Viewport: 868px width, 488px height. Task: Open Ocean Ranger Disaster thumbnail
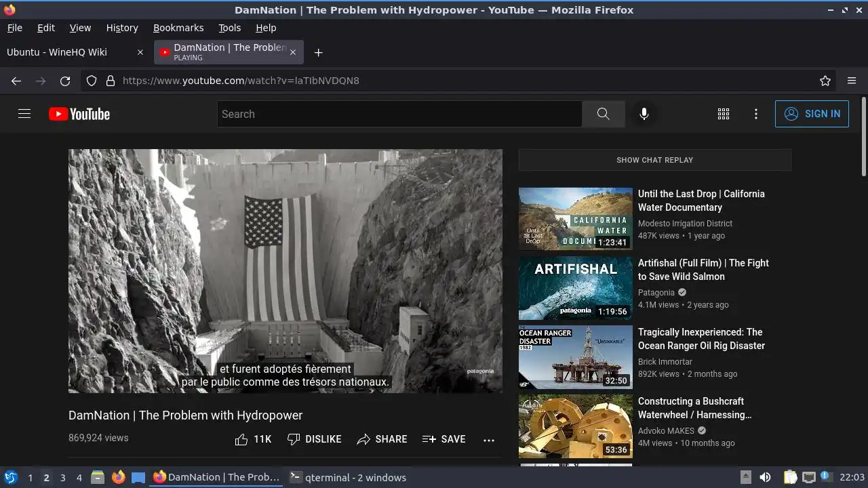576,358
